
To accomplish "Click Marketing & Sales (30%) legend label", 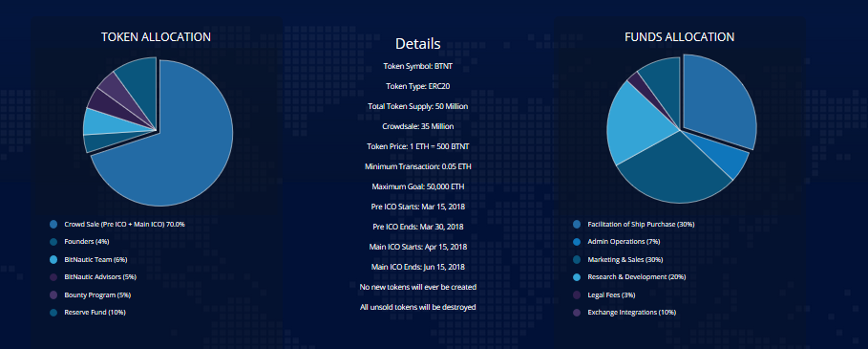I will (625, 259).
